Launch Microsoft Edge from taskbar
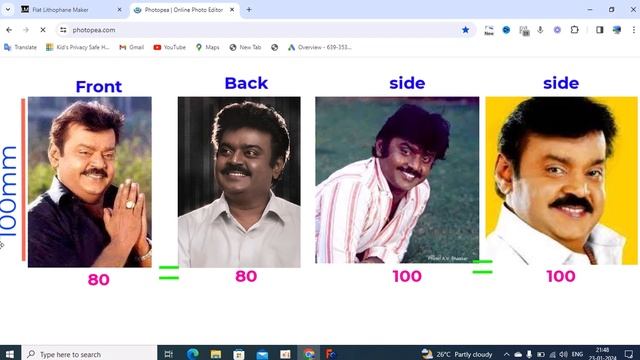The height and width of the screenshot is (360, 640). click(x=193, y=353)
